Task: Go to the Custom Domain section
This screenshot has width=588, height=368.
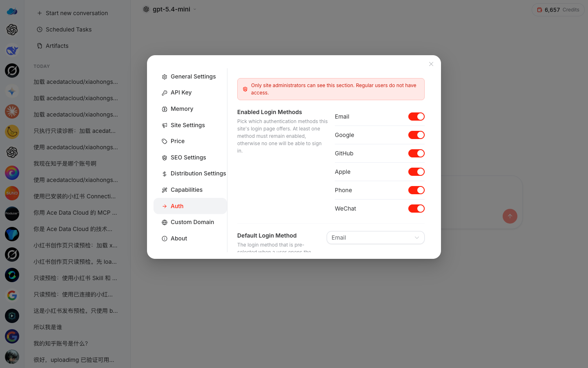Action: tap(190, 222)
